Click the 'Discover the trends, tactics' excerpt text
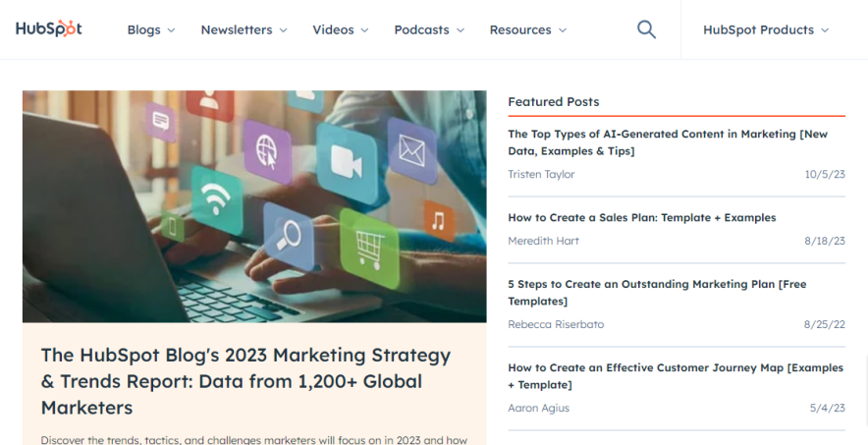This screenshot has width=868, height=445. click(254, 440)
